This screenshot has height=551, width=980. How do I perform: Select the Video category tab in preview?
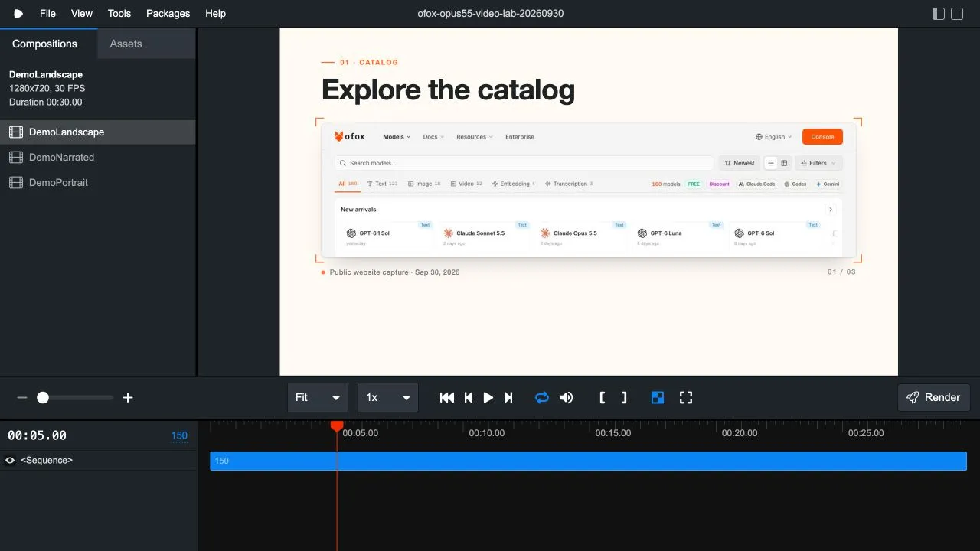466,184
